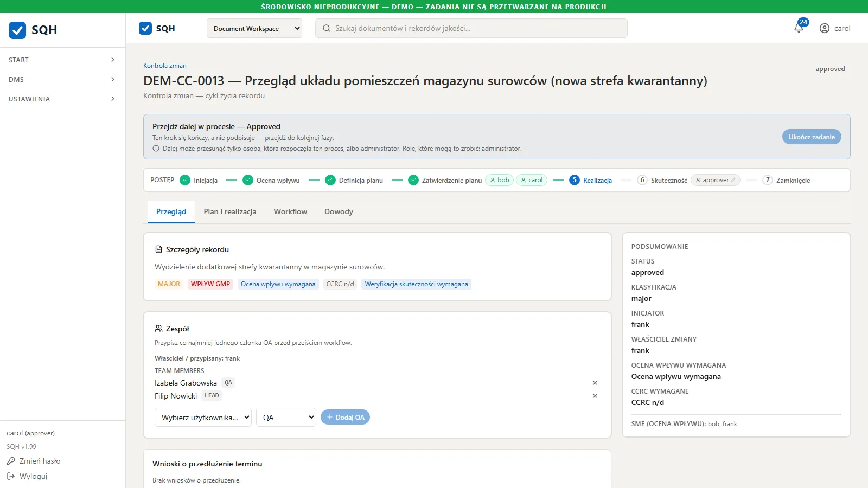Open the Document Workspace dropdown
Viewport: 868px width, 488px height.
[254, 28]
